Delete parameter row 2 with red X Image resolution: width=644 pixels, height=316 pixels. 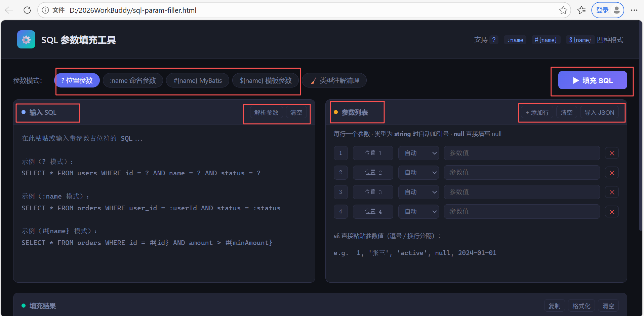coord(612,173)
